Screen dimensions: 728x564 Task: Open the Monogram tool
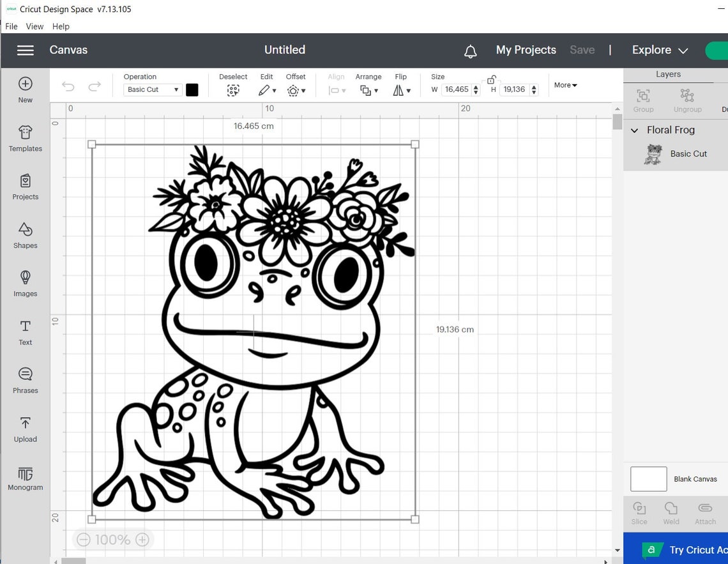[25, 478]
